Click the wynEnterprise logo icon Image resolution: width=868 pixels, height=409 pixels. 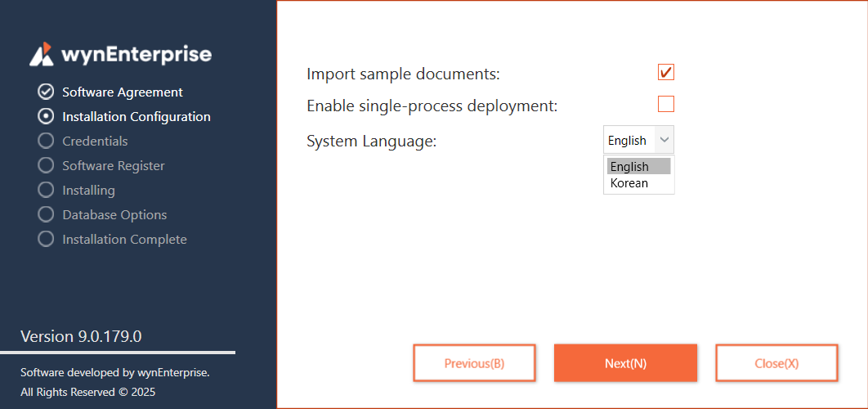(x=42, y=54)
